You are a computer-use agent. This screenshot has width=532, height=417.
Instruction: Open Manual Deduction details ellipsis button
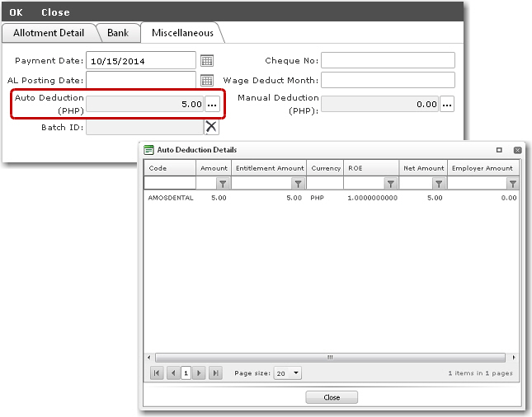pos(447,105)
